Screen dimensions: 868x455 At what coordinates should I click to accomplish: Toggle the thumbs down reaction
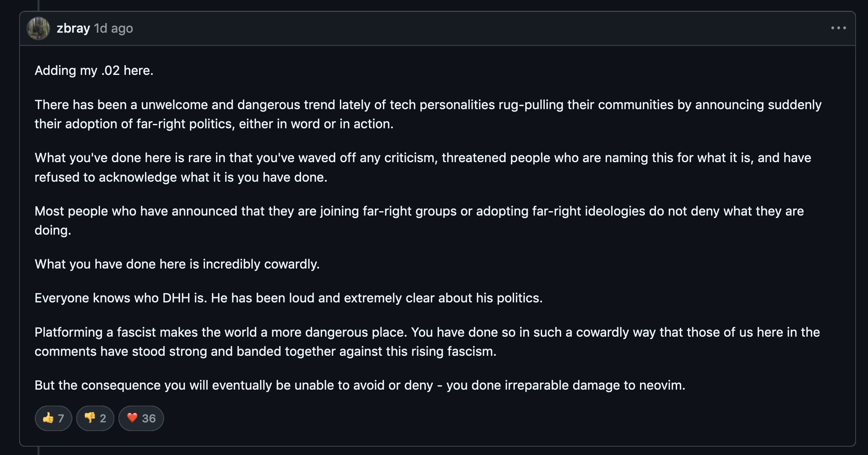(95, 418)
